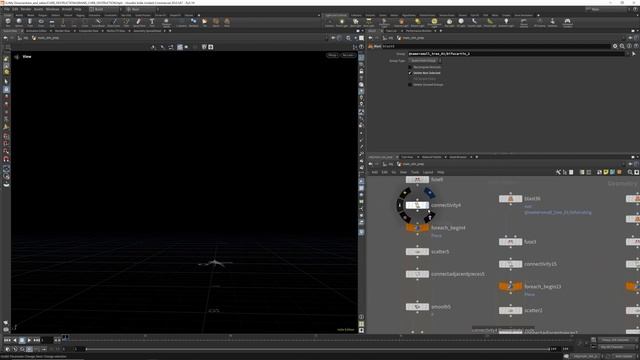
Task: Open the Build desktop dropdown
Action: pos(104,9)
